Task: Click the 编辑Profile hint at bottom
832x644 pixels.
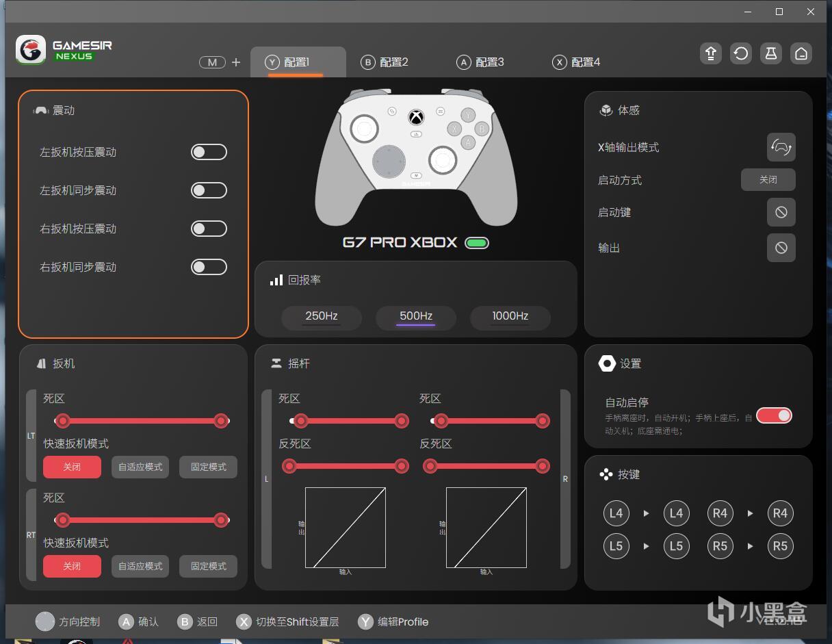Action: coord(393,621)
